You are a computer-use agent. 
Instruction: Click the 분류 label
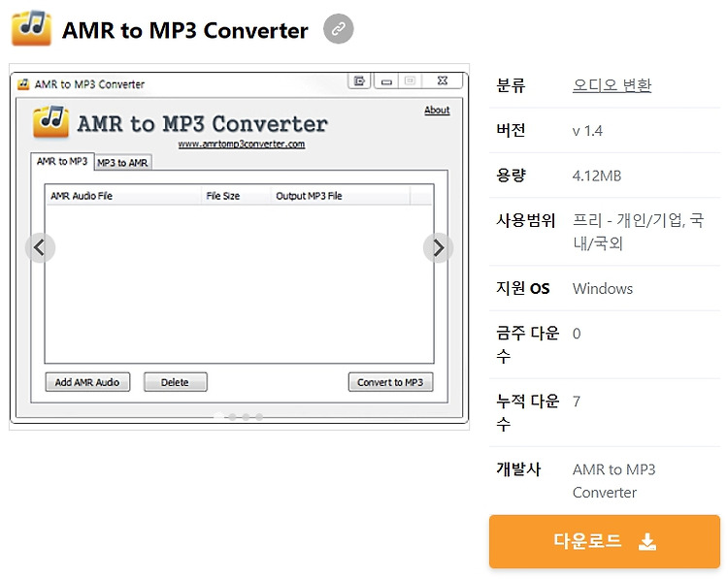pos(511,85)
